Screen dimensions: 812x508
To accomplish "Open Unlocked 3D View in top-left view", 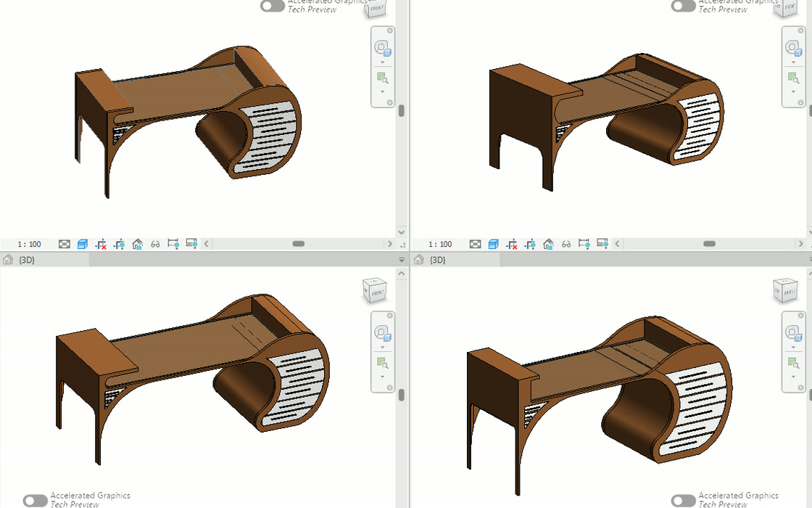I will [x=137, y=244].
